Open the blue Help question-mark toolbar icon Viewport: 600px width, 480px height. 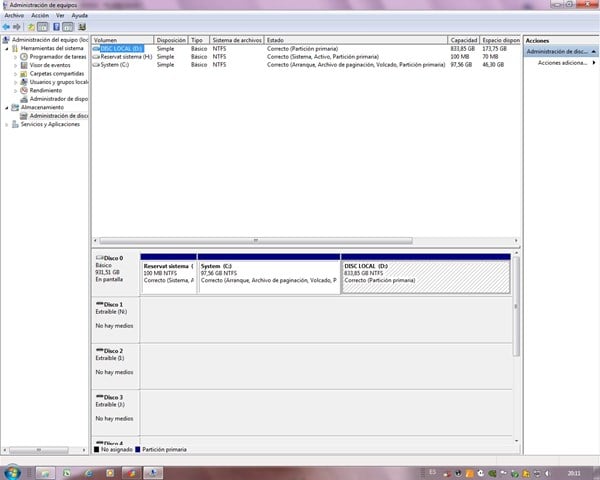click(x=56, y=27)
